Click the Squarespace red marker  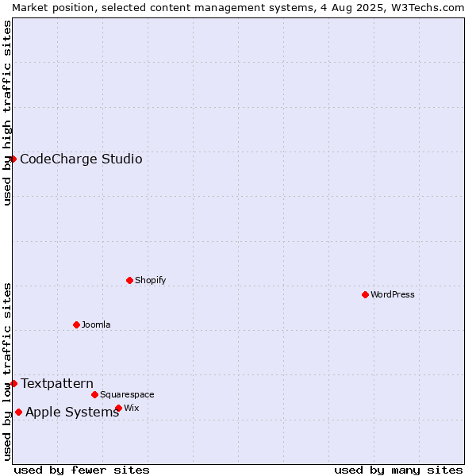[x=94, y=394]
